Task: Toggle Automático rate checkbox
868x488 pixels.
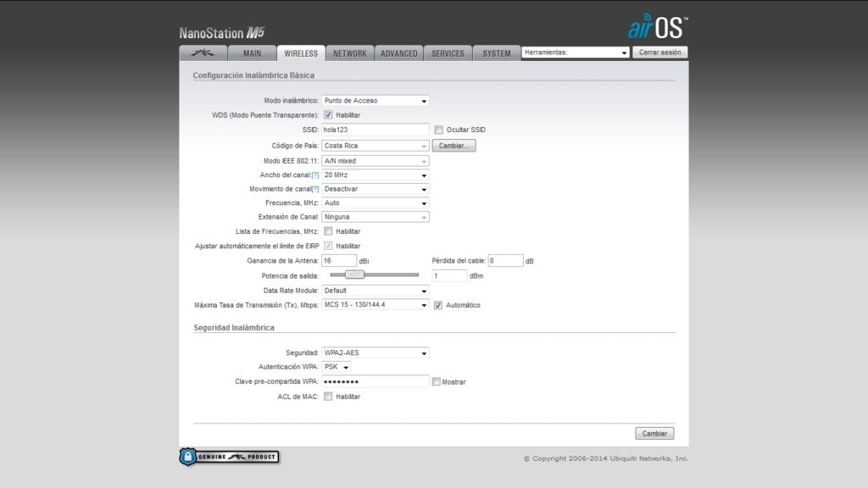Action: [438, 305]
